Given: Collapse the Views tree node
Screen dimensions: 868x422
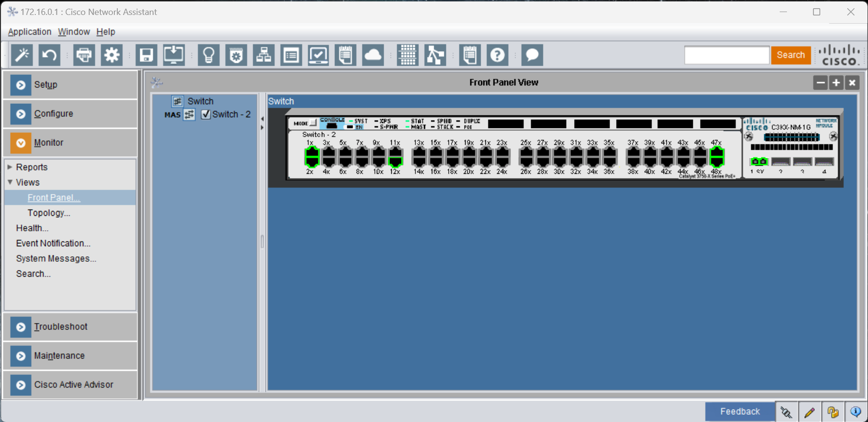Looking at the screenshot, I should [x=10, y=182].
